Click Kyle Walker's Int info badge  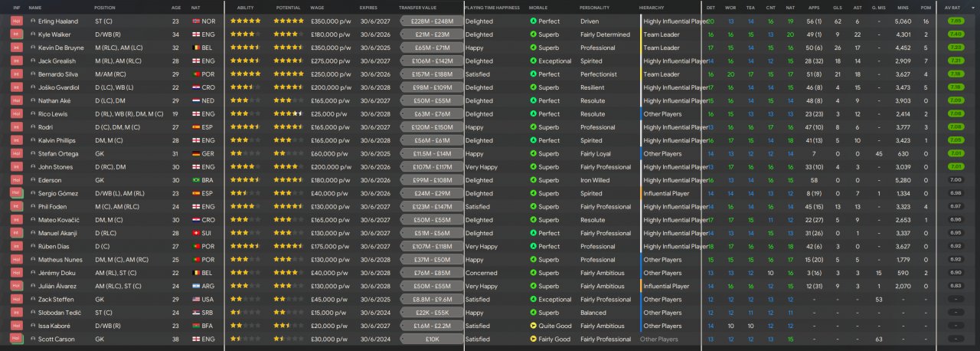point(16,34)
